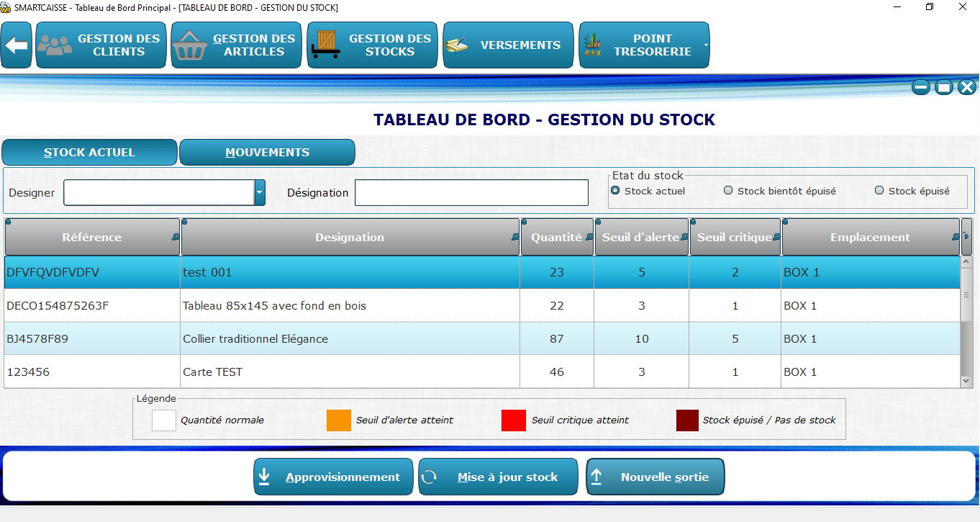The width and height of the screenshot is (980, 522).
Task: Click the Nouvelle sortie button
Action: coord(655,477)
